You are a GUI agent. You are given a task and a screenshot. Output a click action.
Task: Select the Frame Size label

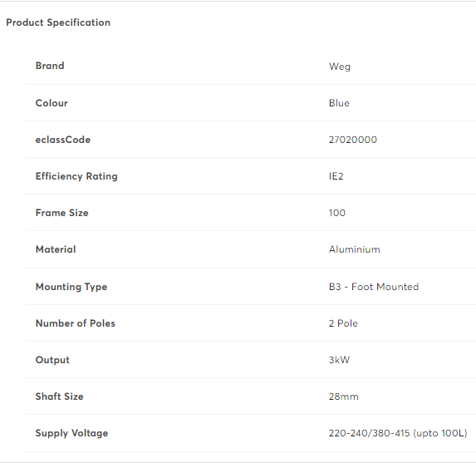click(x=62, y=213)
